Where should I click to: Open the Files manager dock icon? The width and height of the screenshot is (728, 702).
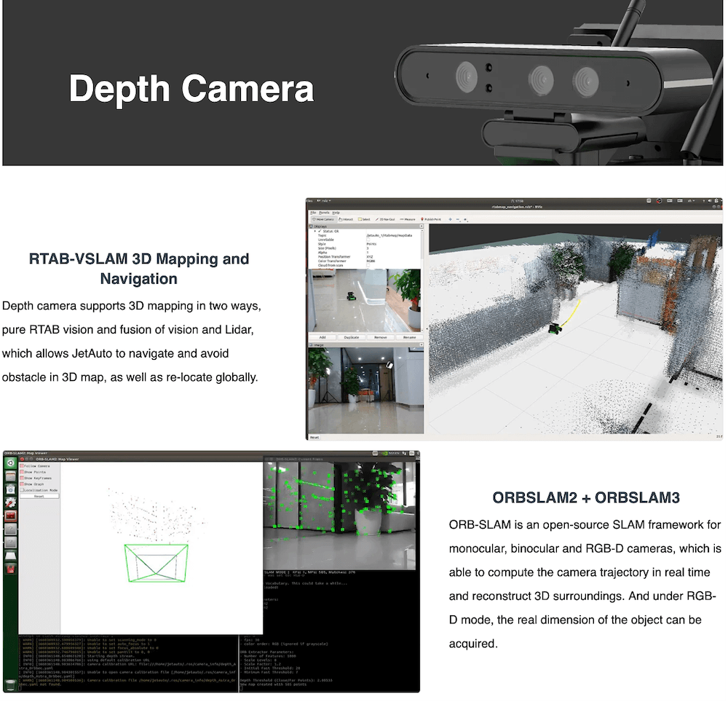pos(10,476)
